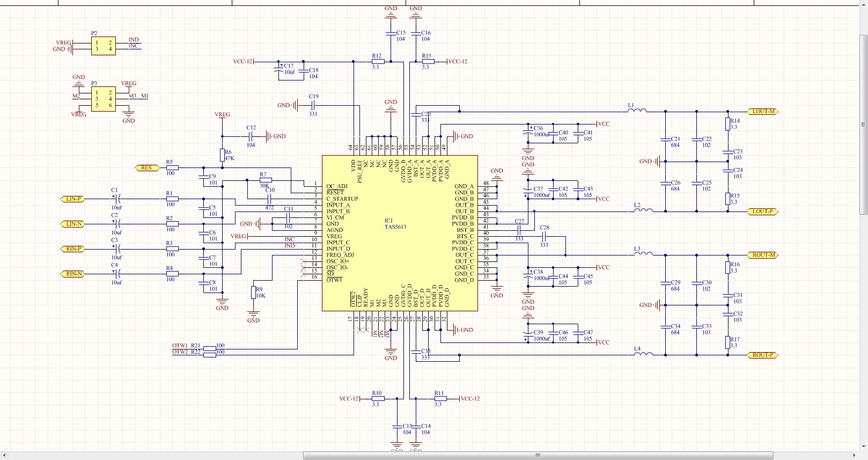Click the LOUT-M output port
This screenshot has height=460, width=868.
[763, 112]
